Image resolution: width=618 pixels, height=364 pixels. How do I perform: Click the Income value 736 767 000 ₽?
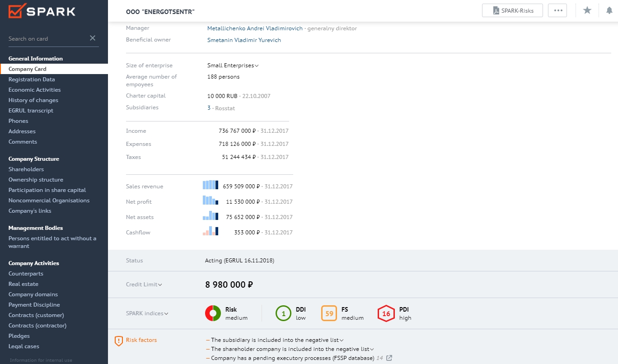(x=238, y=131)
